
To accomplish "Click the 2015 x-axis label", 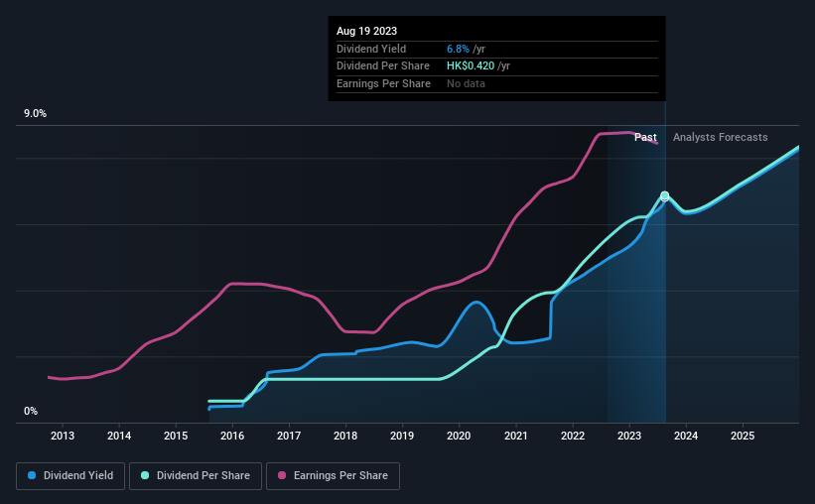I will (x=176, y=436).
